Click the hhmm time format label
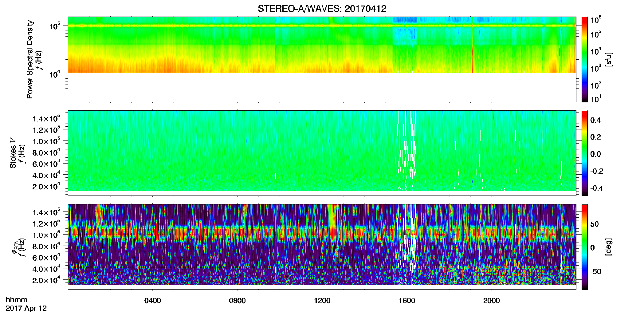The height and width of the screenshot is (332, 644). [x=17, y=300]
